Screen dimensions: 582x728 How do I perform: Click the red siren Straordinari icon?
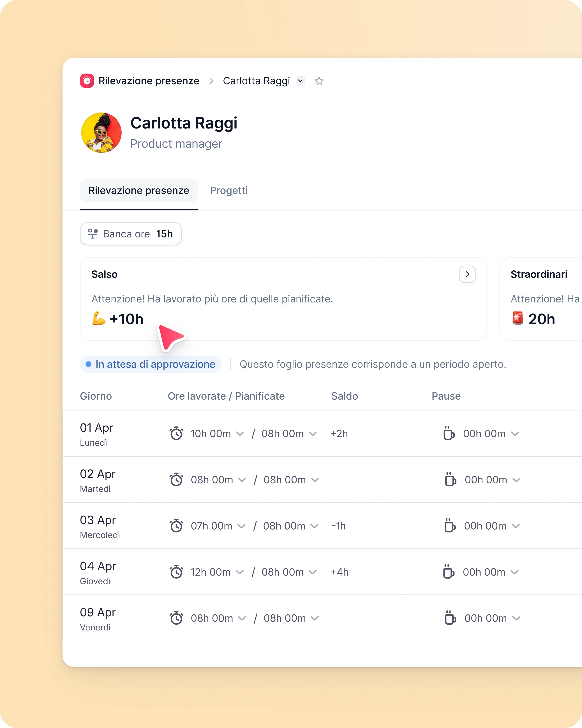click(x=518, y=318)
